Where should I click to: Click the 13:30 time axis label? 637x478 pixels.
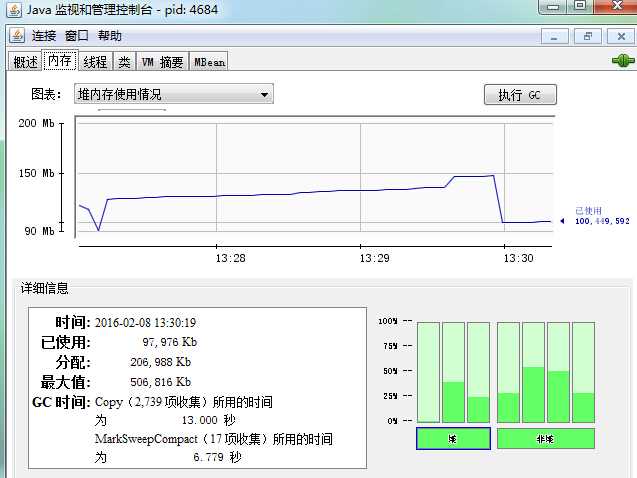tap(518, 258)
